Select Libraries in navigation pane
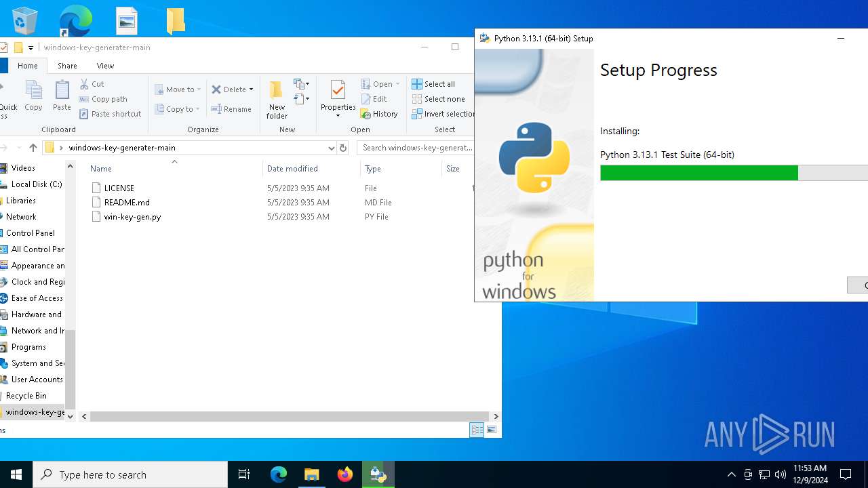Viewport: 868px width, 488px height. tap(21, 201)
